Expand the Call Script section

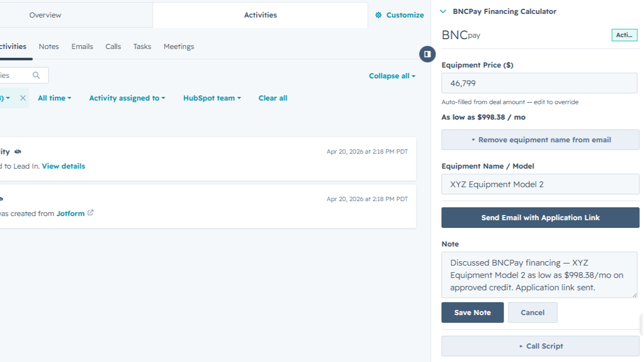tap(540, 346)
